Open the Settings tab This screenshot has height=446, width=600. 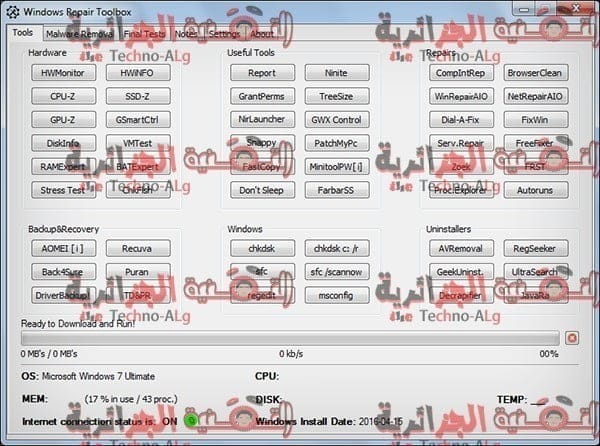click(x=224, y=34)
